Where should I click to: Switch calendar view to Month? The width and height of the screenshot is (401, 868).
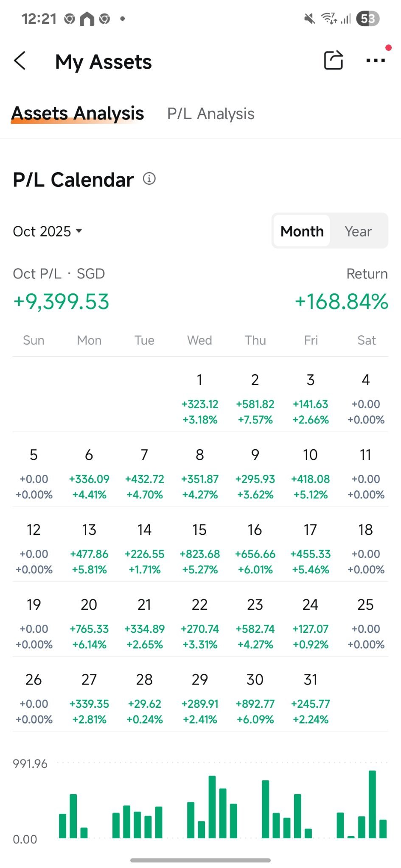(302, 231)
